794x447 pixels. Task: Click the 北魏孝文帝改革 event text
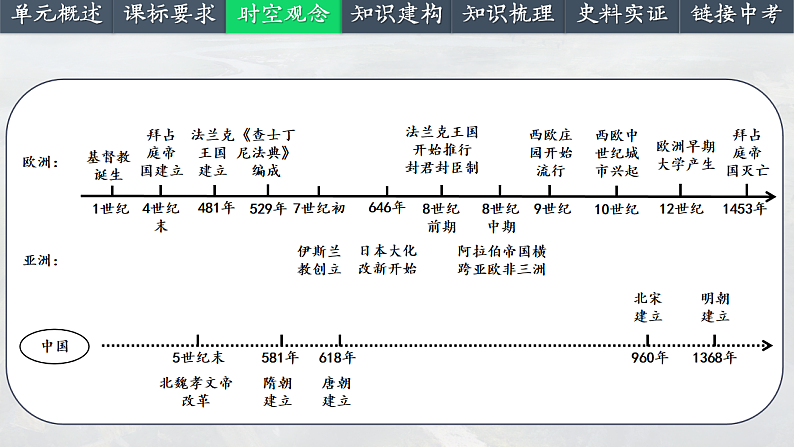pos(196,391)
